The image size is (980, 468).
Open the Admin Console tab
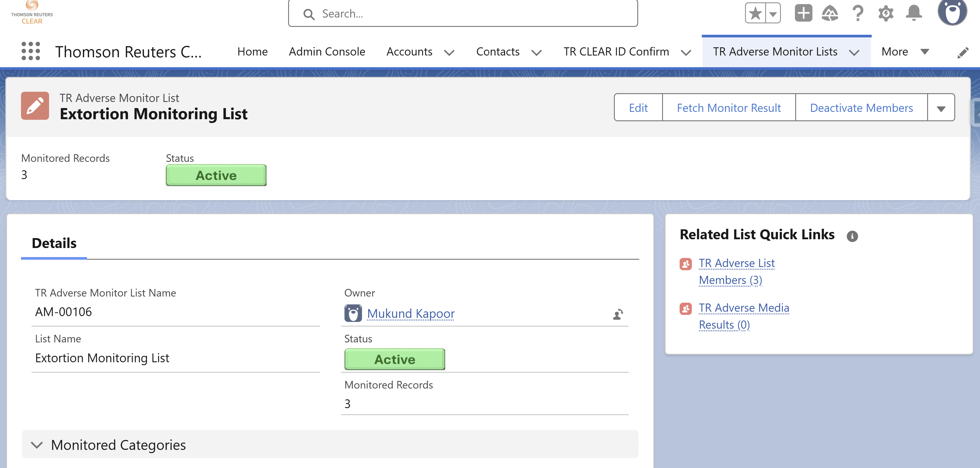327,51
